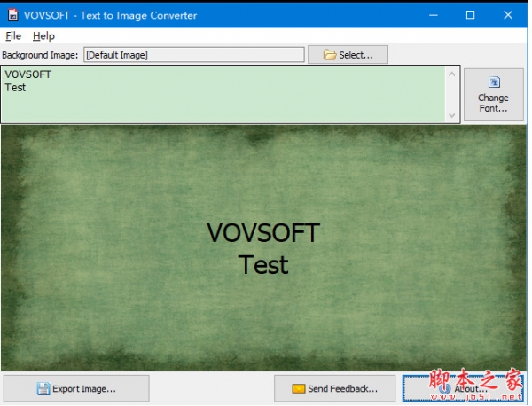This screenshot has width=532, height=406.
Task: Click the text box scroll down arrow
Action: tap(452, 115)
